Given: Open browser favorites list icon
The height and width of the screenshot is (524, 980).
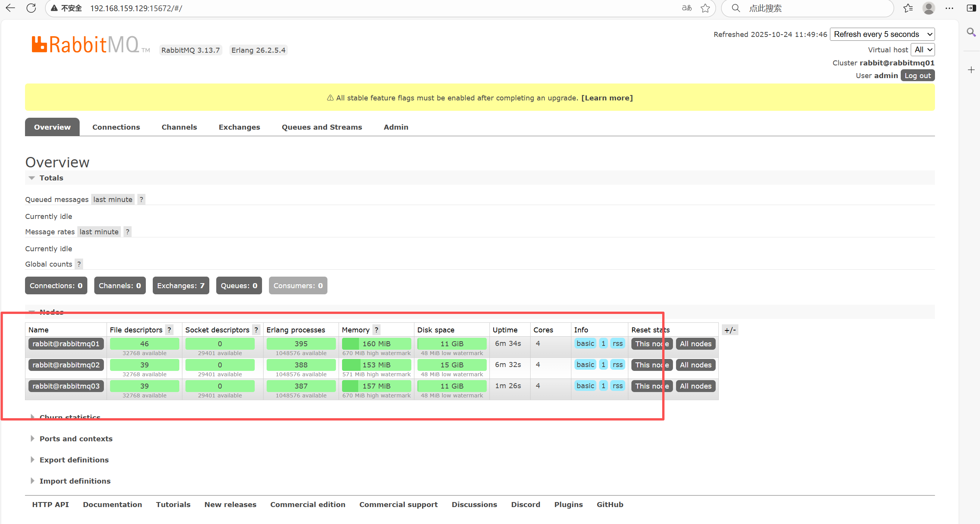Looking at the screenshot, I should click(908, 8).
